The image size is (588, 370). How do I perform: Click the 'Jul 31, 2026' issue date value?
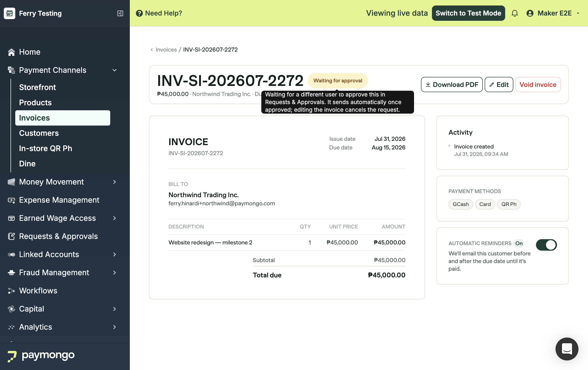(x=390, y=139)
